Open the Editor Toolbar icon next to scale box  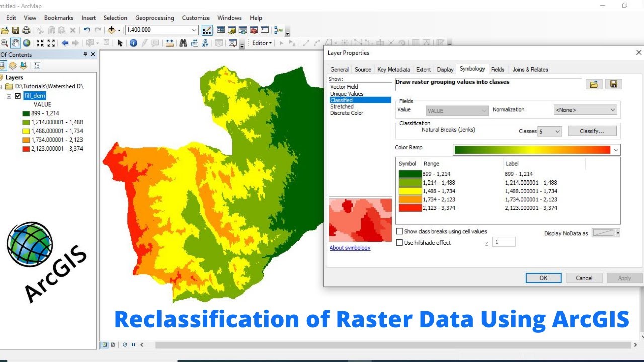click(x=207, y=30)
